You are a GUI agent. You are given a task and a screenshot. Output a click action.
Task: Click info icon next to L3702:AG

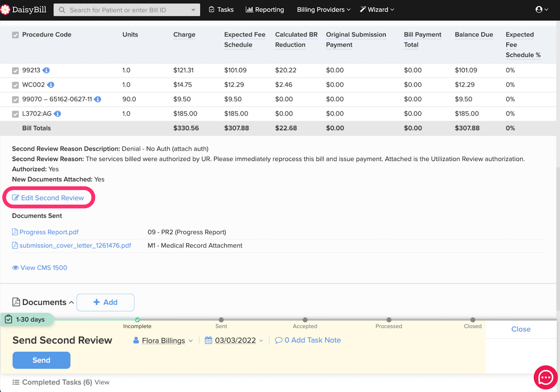[57, 114]
